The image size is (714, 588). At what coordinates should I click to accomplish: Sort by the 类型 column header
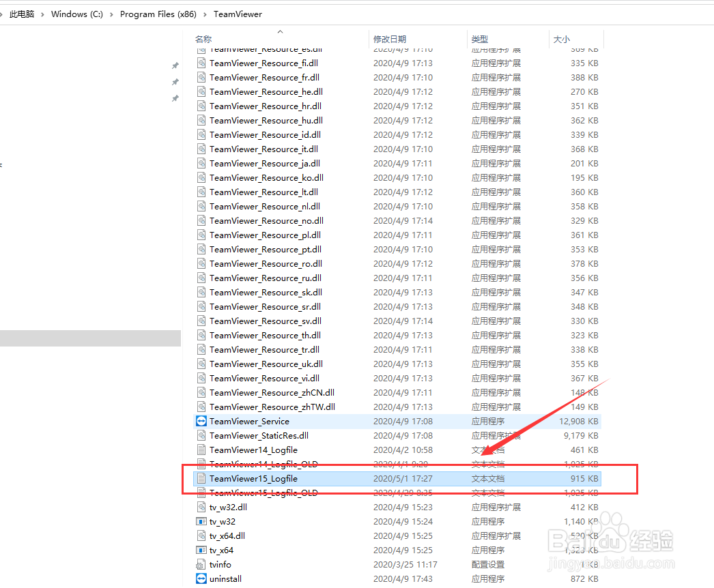pos(479,39)
